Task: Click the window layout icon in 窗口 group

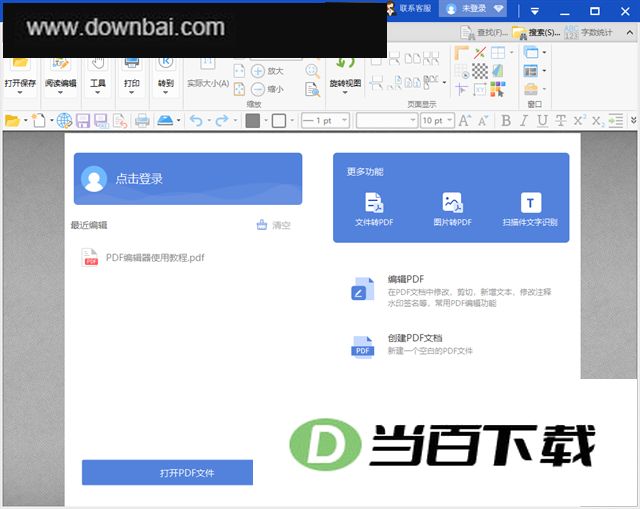Action: pyautogui.click(x=531, y=71)
